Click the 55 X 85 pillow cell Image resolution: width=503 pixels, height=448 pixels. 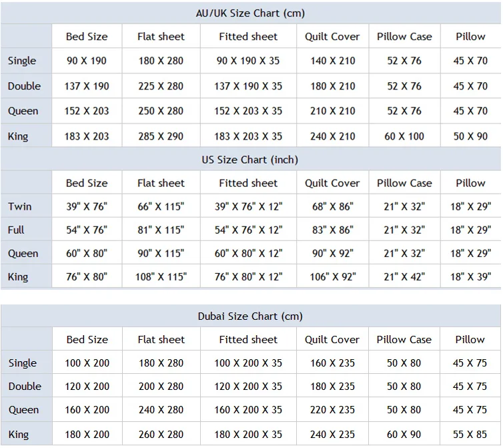tap(470, 434)
